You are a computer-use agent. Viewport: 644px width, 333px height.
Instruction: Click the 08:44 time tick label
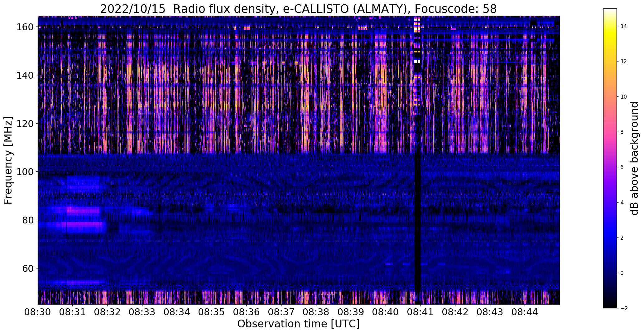click(x=525, y=311)
